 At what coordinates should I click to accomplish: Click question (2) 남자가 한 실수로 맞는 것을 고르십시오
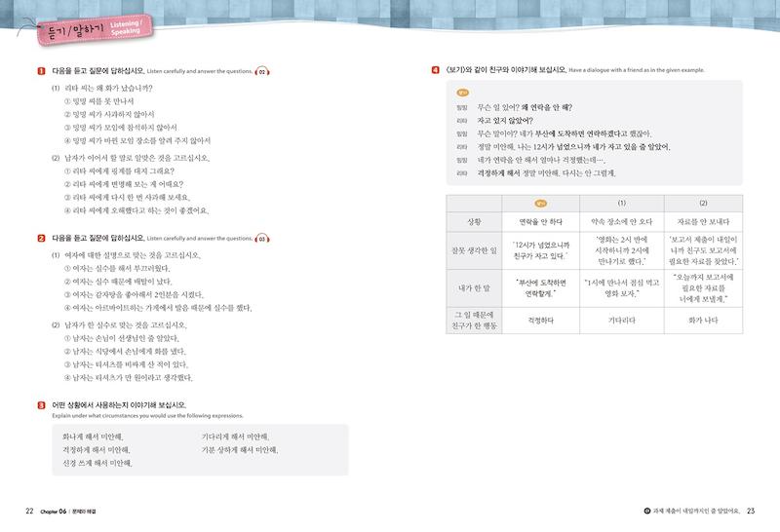(x=119, y=325)
